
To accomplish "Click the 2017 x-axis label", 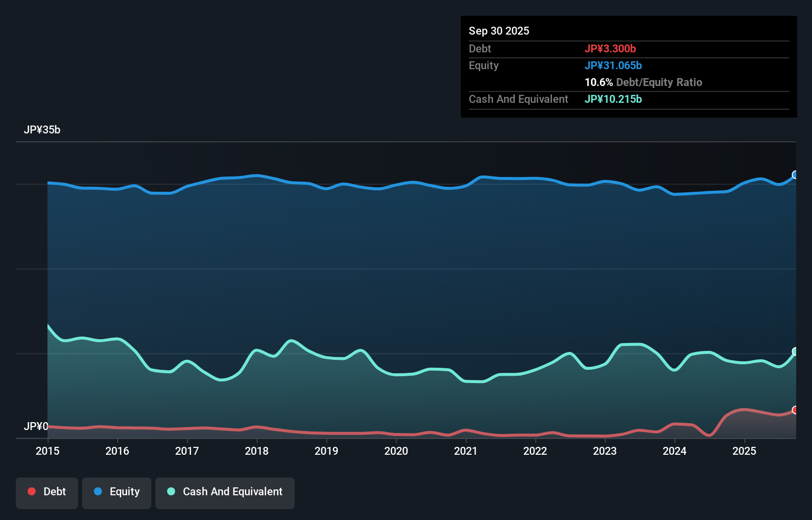I will 187,451.
